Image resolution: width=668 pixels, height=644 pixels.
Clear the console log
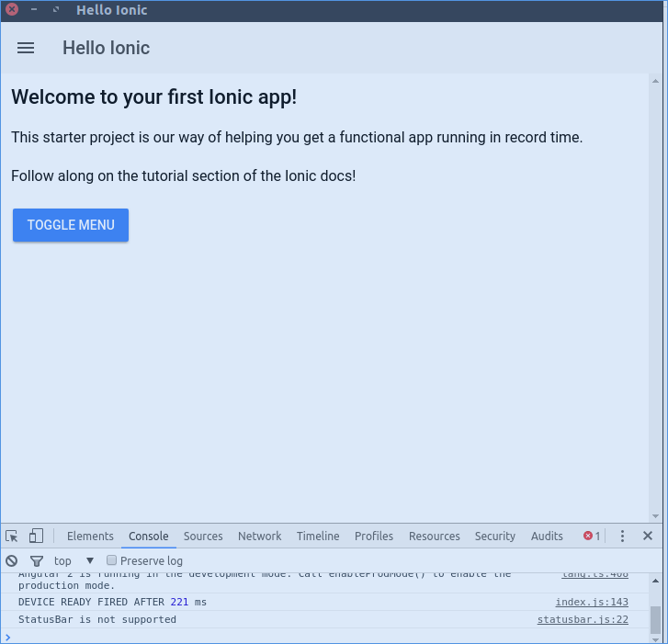12,561
